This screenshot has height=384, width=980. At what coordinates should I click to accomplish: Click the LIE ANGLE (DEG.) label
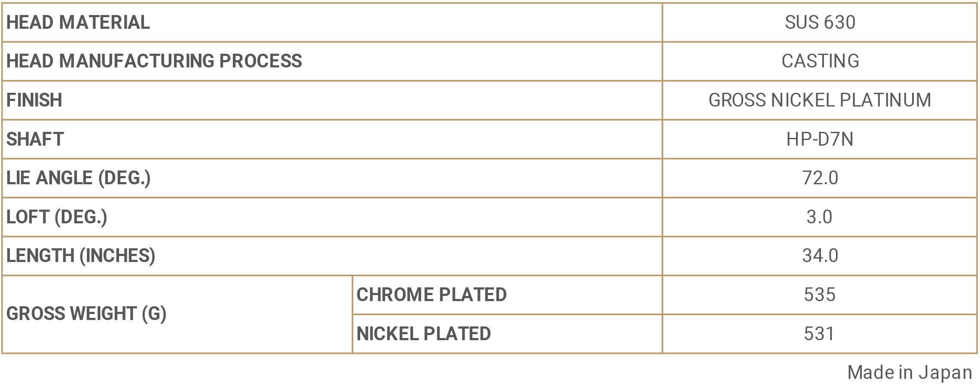tap(78, 178)
